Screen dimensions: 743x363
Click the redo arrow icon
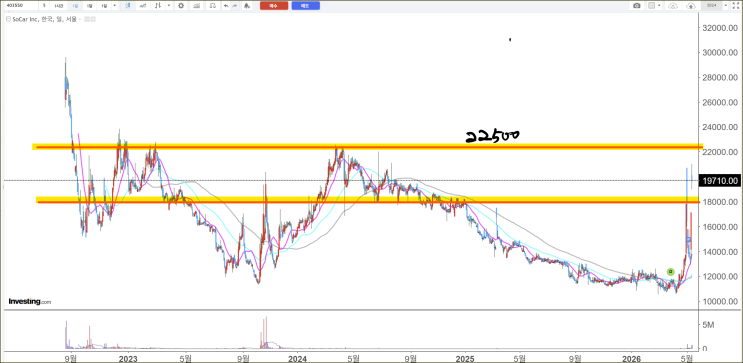point(235,6)
